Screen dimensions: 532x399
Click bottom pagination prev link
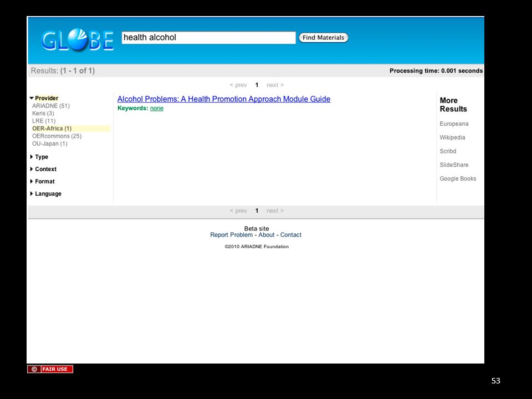tap(238, 211)
